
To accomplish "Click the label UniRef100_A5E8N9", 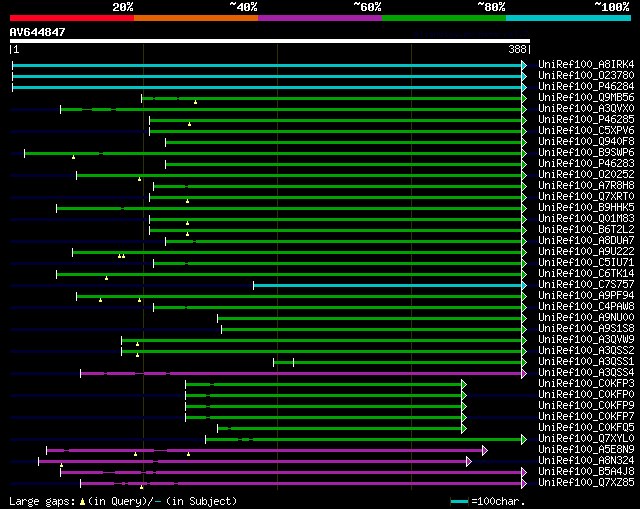I will pyautogui.click(x=586, y=450).
